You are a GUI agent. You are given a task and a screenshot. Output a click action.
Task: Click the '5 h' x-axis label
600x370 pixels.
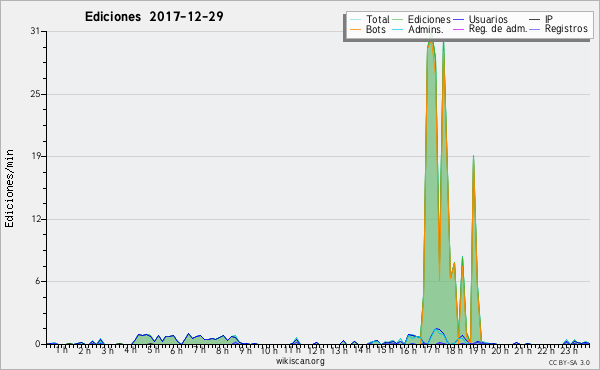pyautogui.click(x=153, y=350)
